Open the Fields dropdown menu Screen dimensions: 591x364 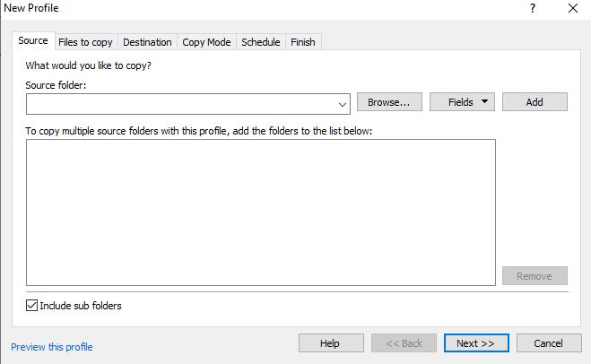coord(462,102)
